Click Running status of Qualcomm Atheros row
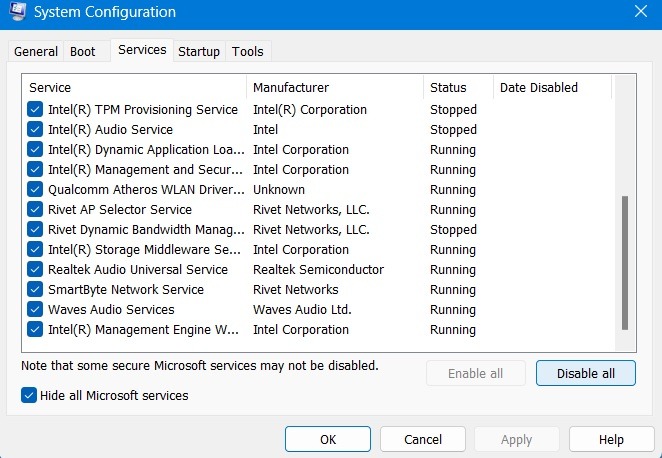 point(453,190)
